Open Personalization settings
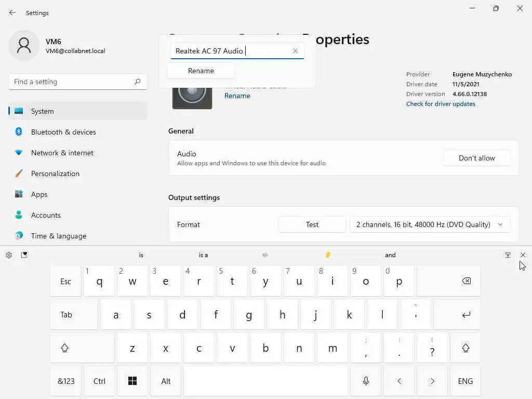 78,174
